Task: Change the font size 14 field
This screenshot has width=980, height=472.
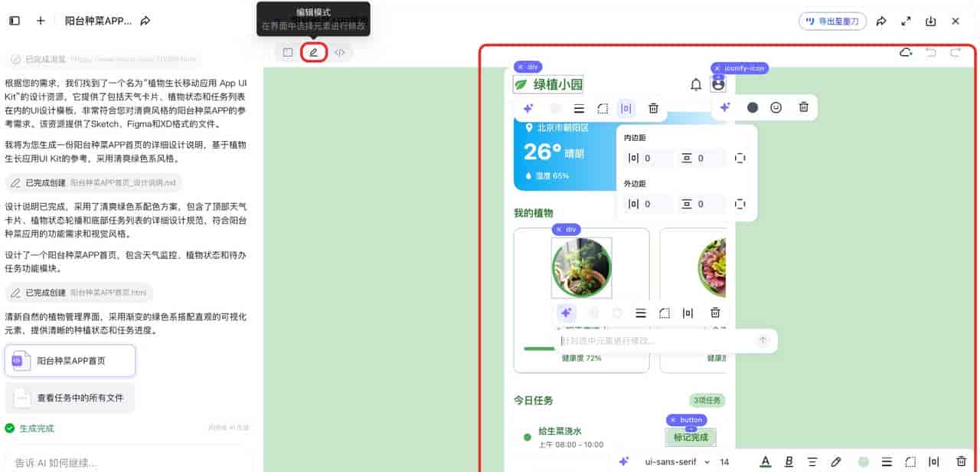Action: point(724,462)
